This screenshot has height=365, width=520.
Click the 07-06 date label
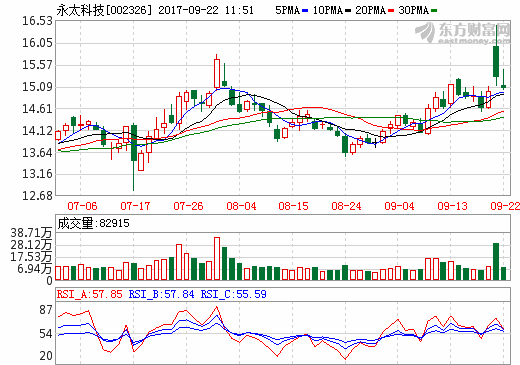click(x=82, y=206)
